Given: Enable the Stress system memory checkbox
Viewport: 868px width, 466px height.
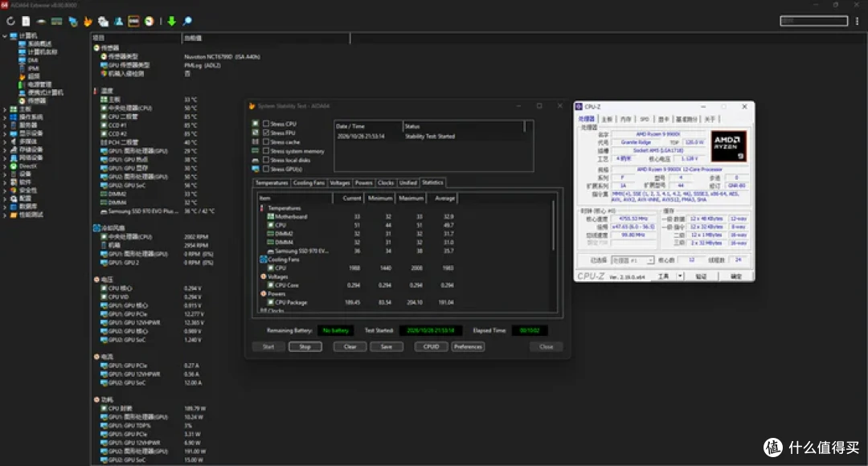Looking at the screenshot, I should 266,151.
